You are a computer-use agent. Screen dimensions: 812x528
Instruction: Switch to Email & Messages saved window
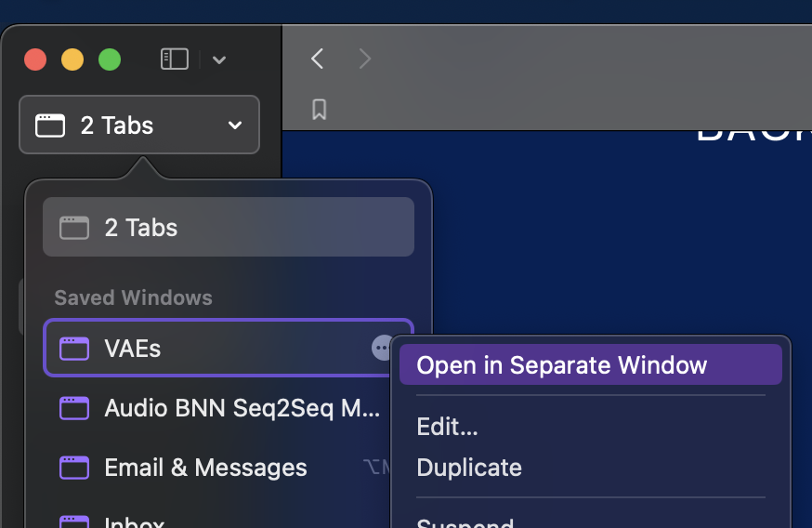click(x=204, y=468)
